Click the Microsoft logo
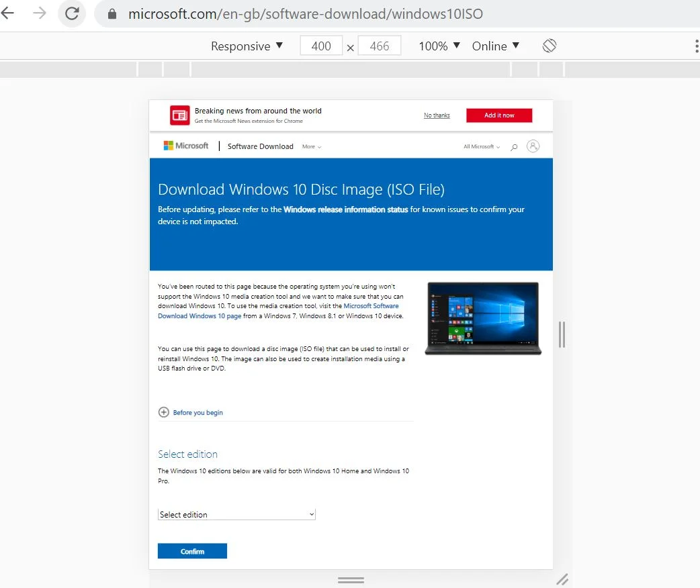This screenshot has width=700, height=588. pyautogui.click(x=186, y=146)
